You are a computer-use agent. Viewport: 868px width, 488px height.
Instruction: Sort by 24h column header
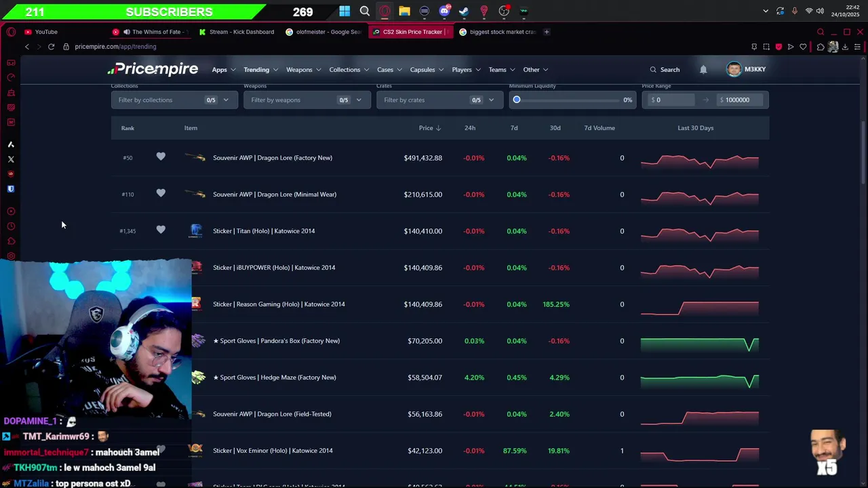tap(470, 128)
